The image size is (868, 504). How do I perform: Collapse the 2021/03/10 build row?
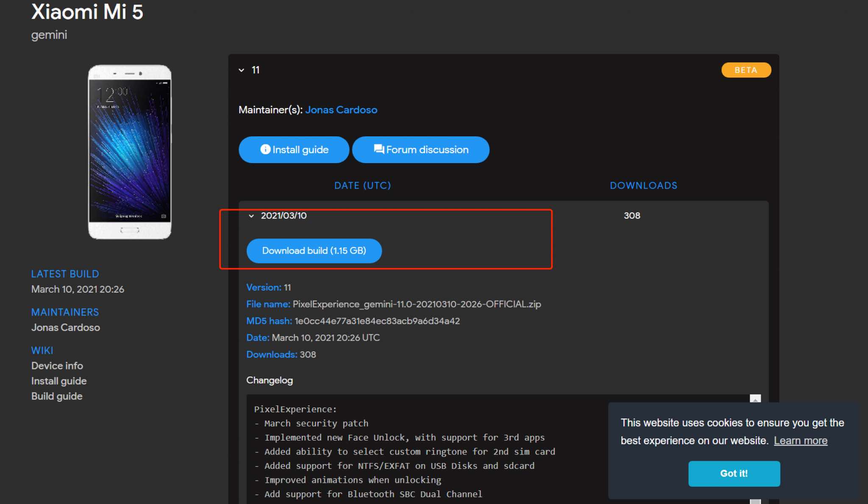pyautogui.click(x=251, y=216)
